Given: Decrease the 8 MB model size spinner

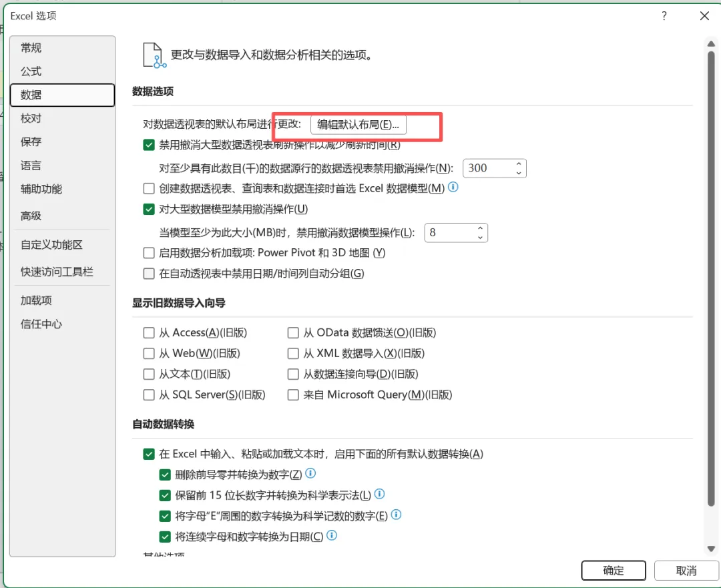Looking at the screenshot, I should pos(480,237).
